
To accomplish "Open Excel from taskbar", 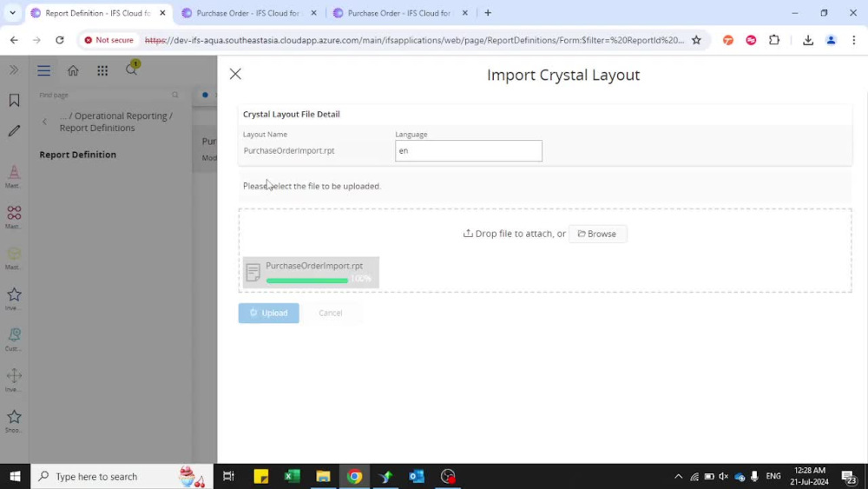I will pos(292,476).
